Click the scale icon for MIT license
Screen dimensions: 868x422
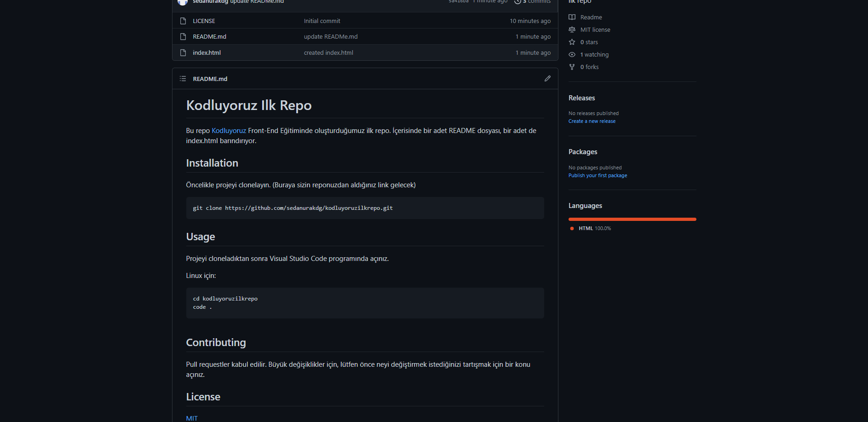[x=572, y=30]
